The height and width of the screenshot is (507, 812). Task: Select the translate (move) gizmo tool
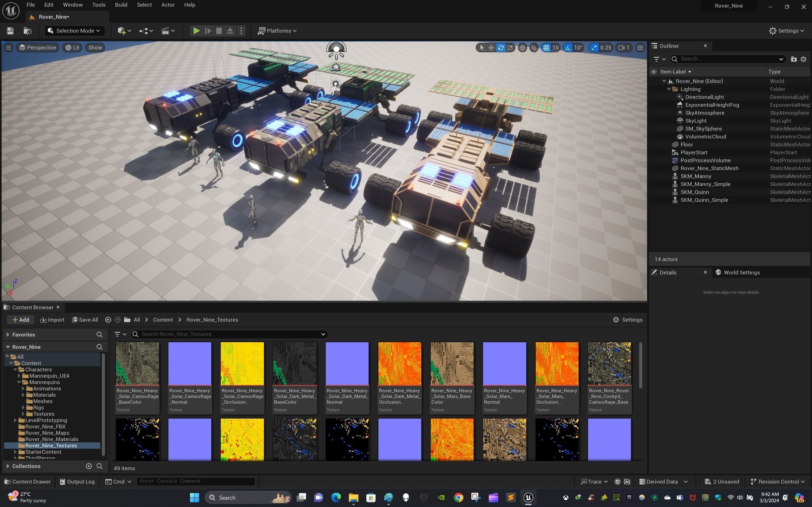click(x=491, y=48)
